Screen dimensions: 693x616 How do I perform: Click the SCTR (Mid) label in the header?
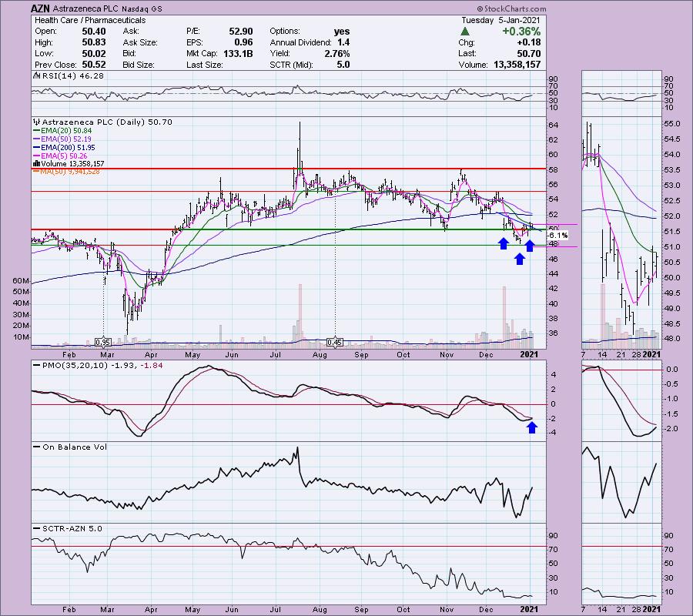coord(291,65)
